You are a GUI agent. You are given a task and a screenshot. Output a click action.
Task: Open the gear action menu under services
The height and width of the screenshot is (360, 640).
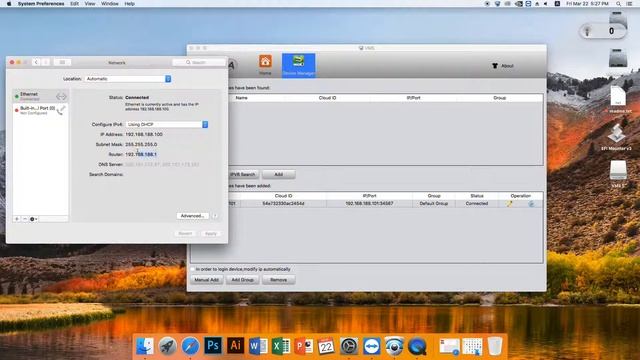(x=33, y=219)
